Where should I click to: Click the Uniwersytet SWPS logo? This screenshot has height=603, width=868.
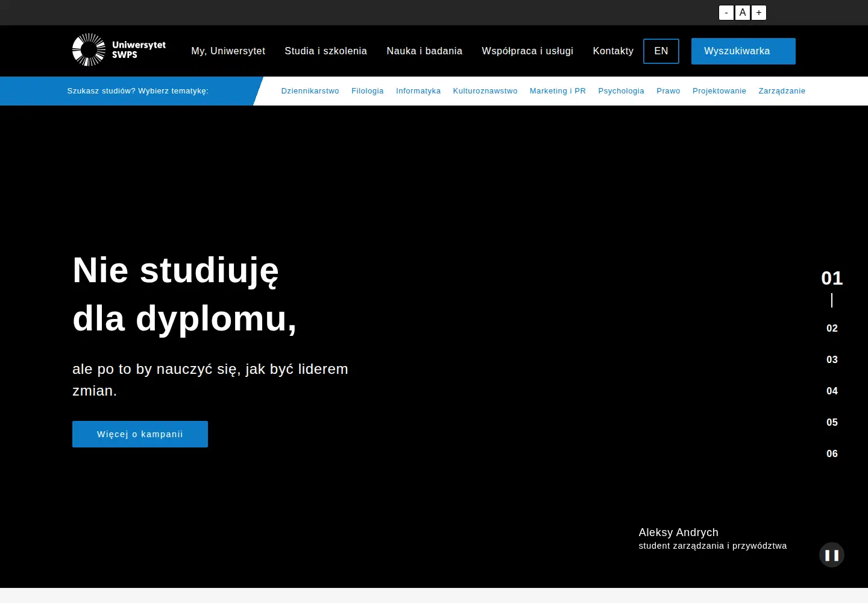pos(119,50)
